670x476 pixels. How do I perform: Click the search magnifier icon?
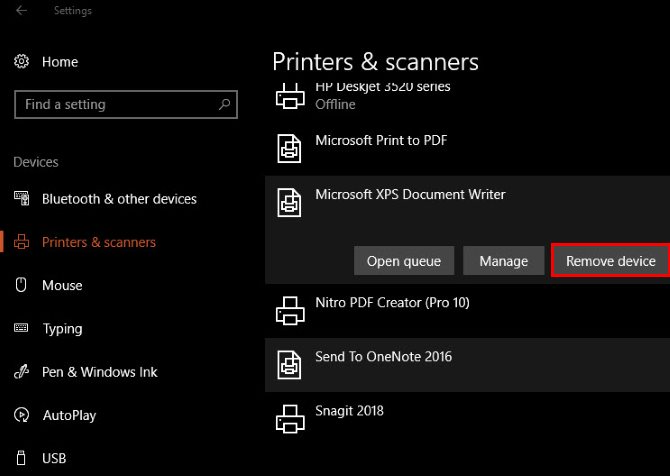[225, 104]
